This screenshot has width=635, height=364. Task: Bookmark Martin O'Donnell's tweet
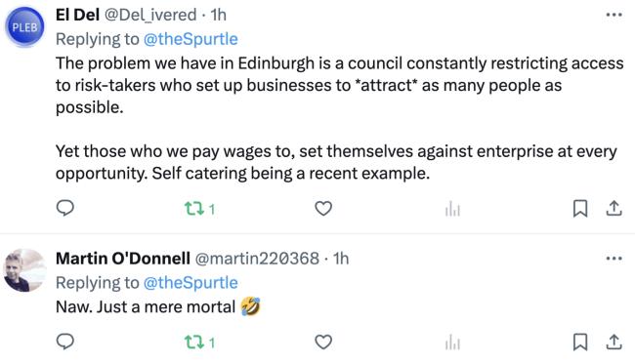[580, 343]
